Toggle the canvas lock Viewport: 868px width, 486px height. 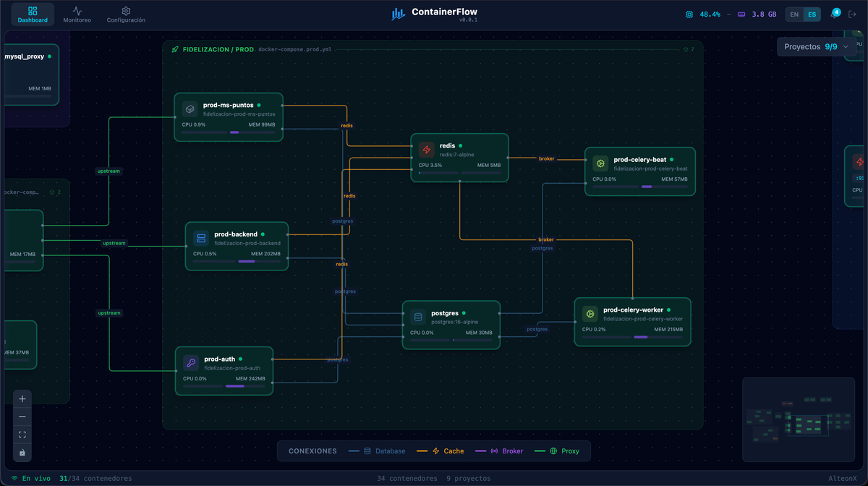(22, 453)
